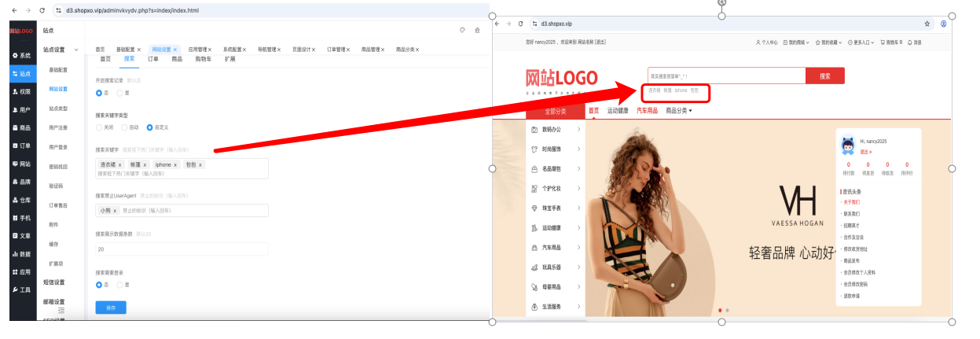Open 购物车 in the storefront header
The width and height of the screenshot is (980, 339).
click(892, 42)
